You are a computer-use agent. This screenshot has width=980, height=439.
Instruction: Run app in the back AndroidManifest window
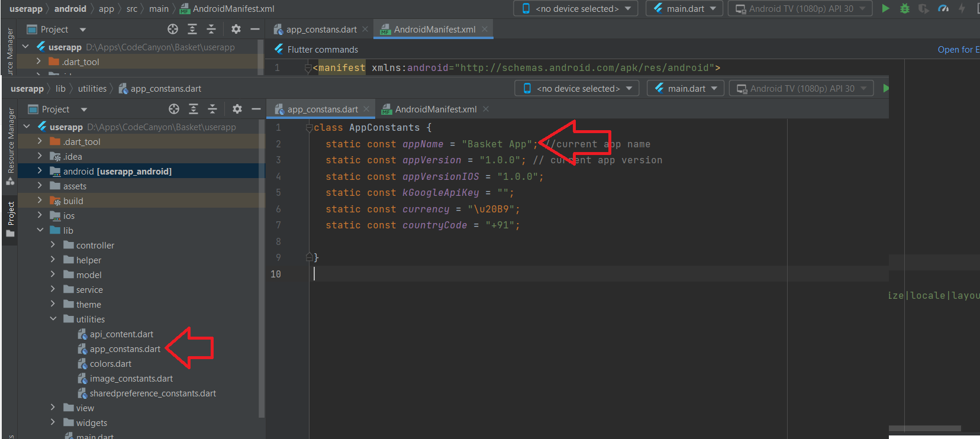tap(885, 8)
